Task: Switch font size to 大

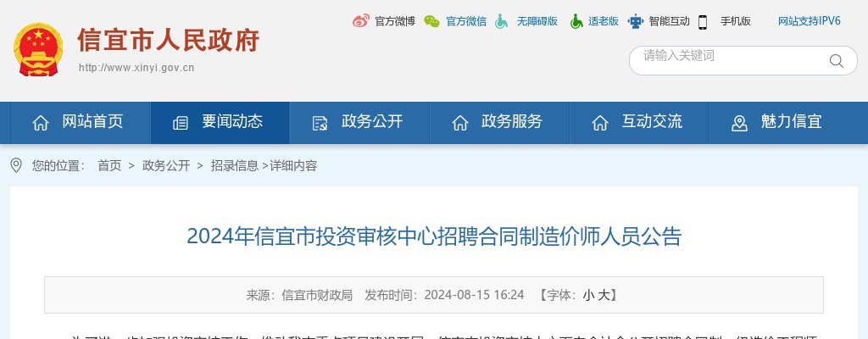Action: point(604,295)
